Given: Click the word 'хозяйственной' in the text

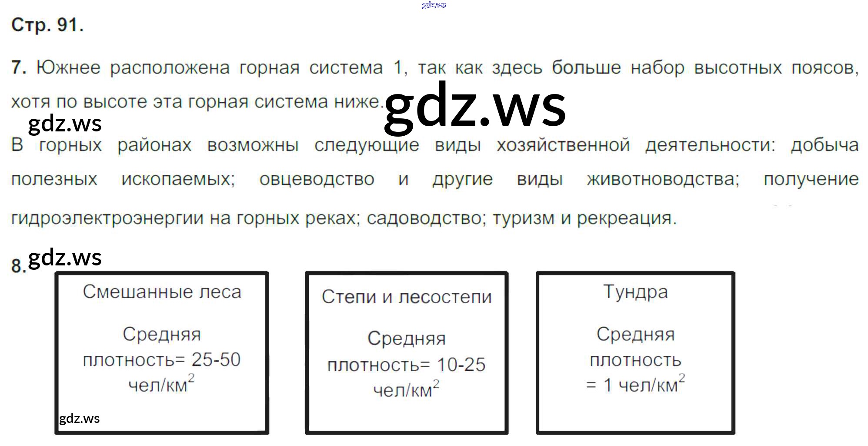Looking at the screenshot, I should coord(563,145).
